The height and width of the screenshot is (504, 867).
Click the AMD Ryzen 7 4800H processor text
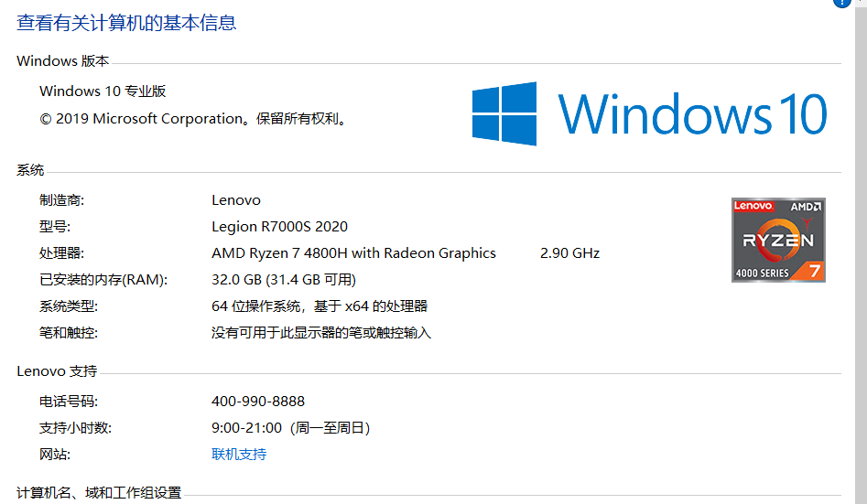[353, 252]
